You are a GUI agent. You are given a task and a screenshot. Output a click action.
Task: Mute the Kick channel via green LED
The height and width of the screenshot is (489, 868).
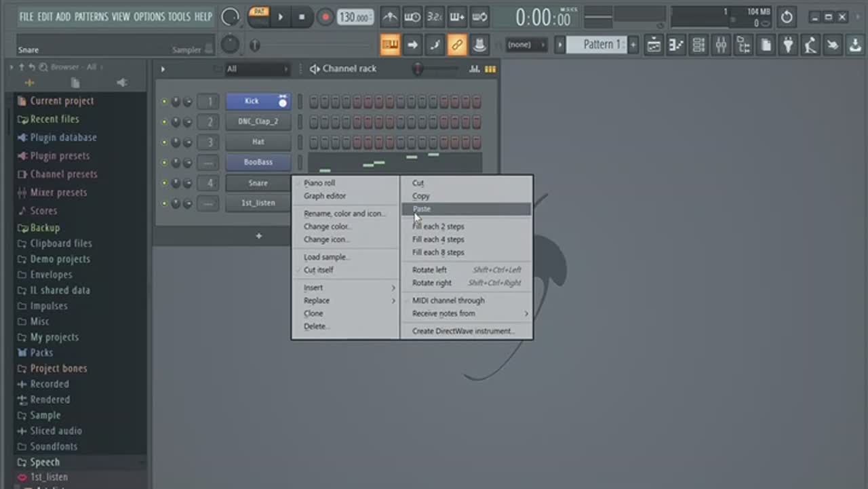coord(164,102)
